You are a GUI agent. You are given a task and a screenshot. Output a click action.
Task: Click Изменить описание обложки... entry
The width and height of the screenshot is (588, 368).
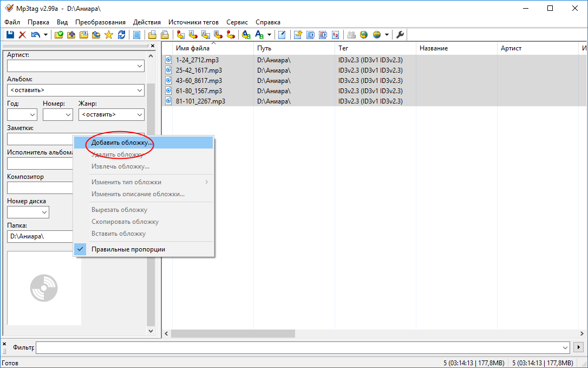(143, 194)
